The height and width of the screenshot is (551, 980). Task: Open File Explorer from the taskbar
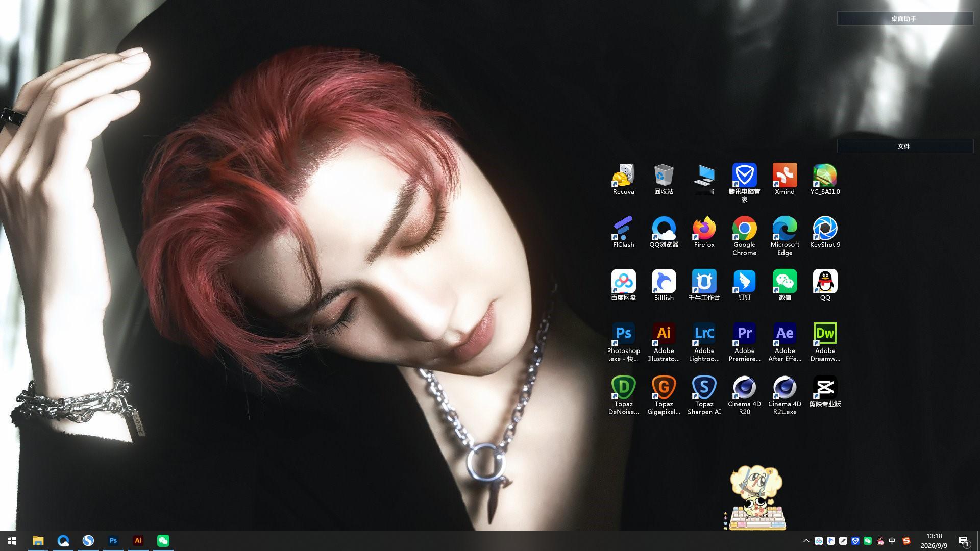point(38,541)
